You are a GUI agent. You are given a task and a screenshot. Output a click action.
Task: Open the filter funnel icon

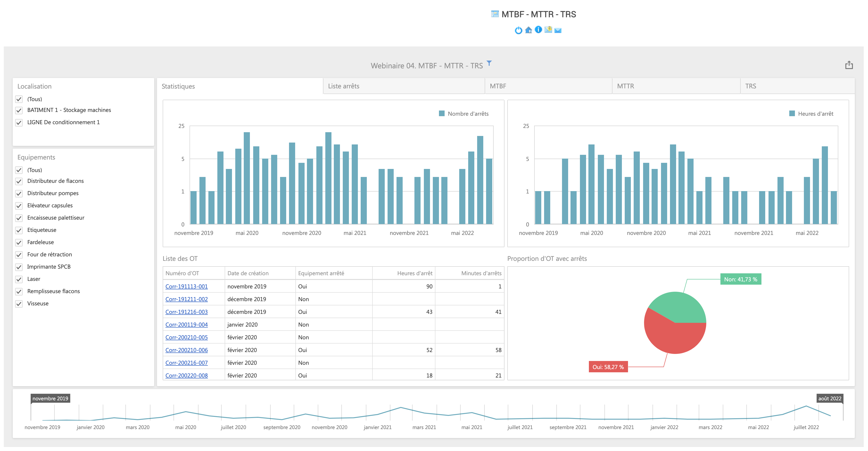tap(489, 63)
